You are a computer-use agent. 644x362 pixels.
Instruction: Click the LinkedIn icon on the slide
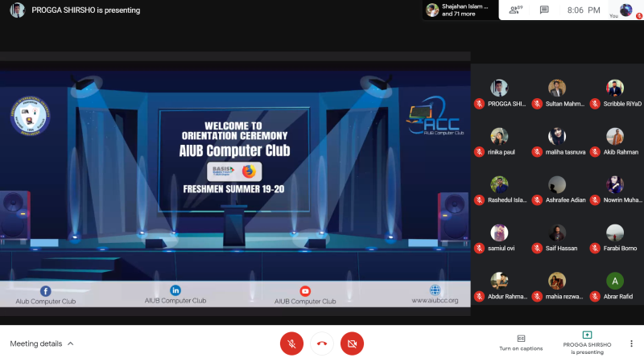pyautogui.click(x=175, y=290)
